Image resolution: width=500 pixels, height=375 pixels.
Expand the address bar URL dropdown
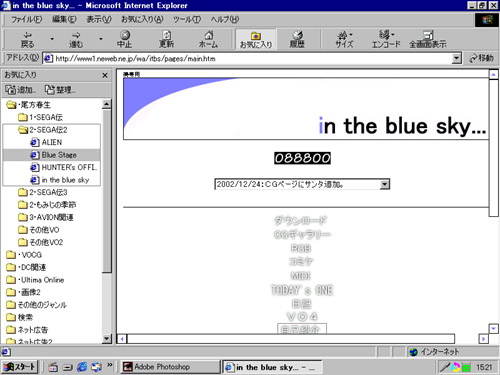(457, 59)
